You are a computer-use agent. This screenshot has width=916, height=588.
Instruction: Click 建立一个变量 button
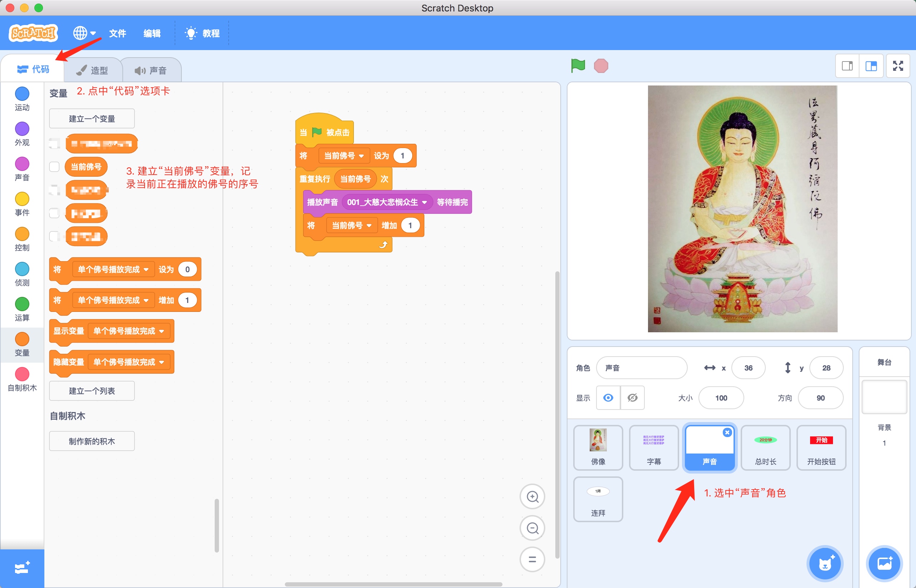[92, 119]
